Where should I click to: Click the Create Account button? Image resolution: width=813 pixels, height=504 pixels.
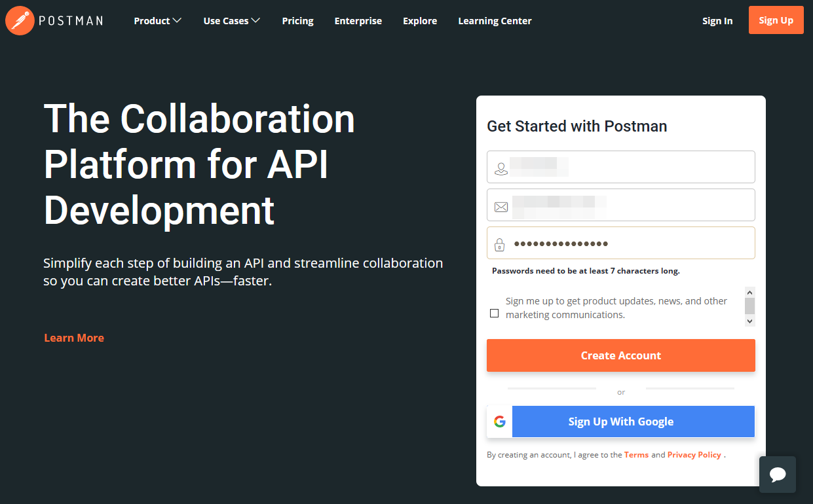point(621,355)
